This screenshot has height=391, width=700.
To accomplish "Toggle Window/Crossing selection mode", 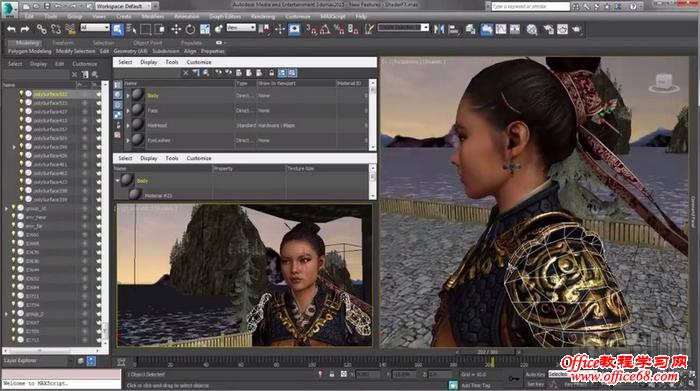I will pos(159,29).
